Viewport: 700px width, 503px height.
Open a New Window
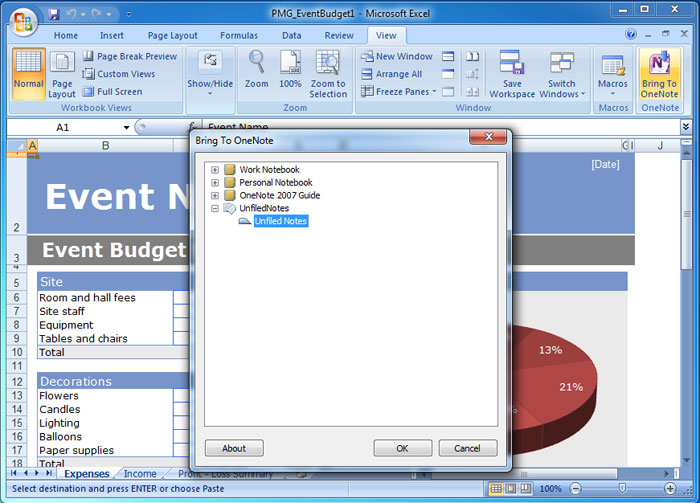pyautogui.click(x=396, y=56)
